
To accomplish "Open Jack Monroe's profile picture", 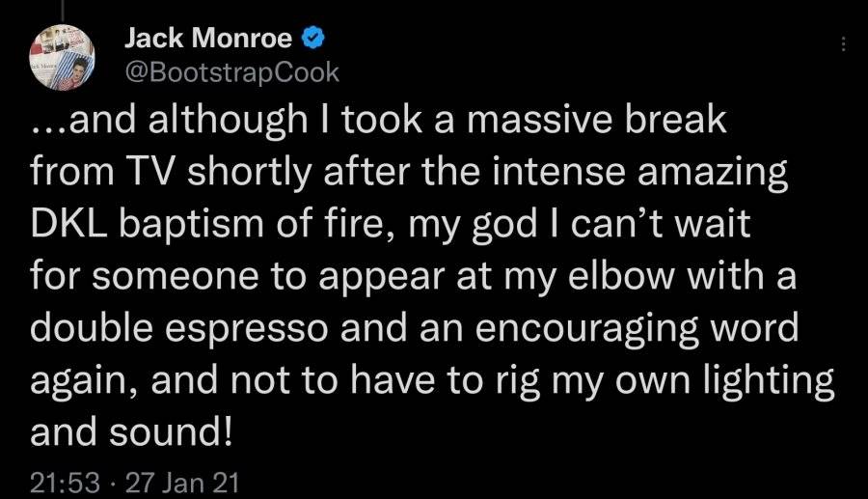I will (x=62, y=57).
